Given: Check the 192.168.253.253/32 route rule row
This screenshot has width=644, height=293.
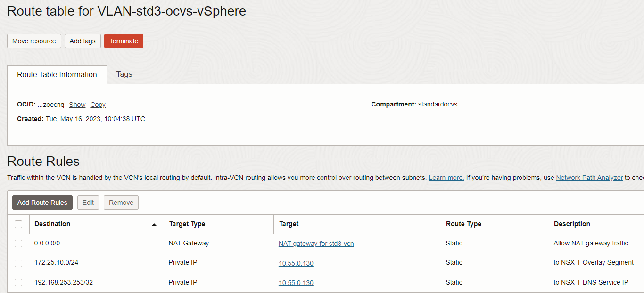Looking at the screenshot, I should tap(18, 282).
